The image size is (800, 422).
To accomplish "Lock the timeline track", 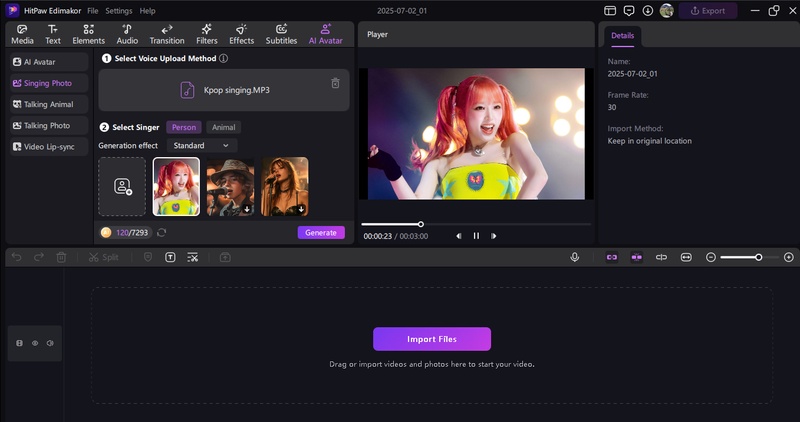I will pos(19,343).
